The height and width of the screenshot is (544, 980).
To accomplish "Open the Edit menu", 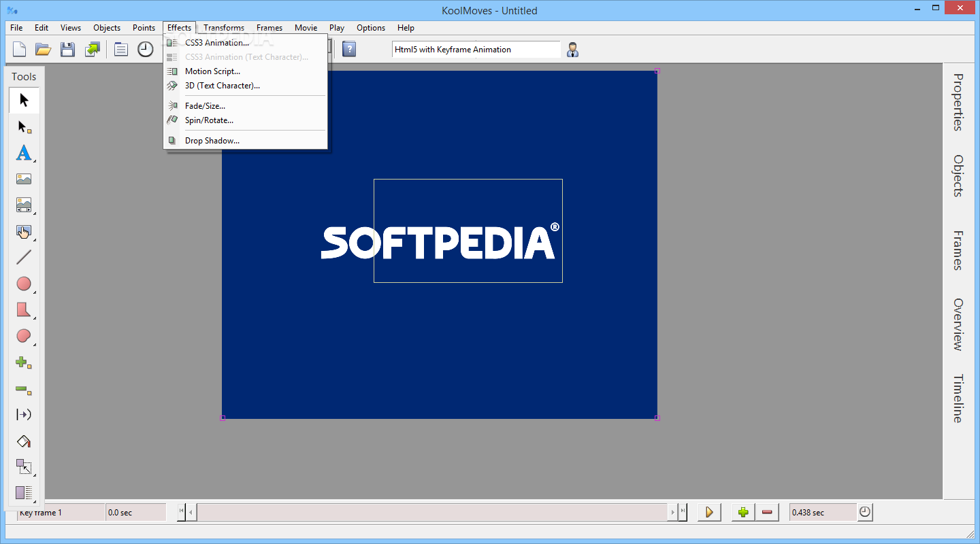I will click(x=42, y=28).
